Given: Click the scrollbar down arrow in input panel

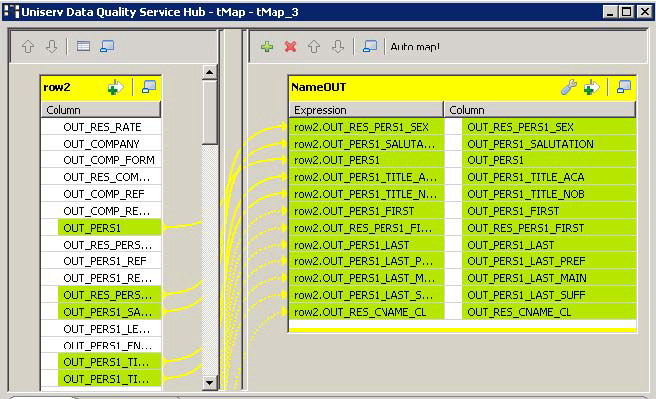Looking at the screenshot, I should [x=210, y=382].
